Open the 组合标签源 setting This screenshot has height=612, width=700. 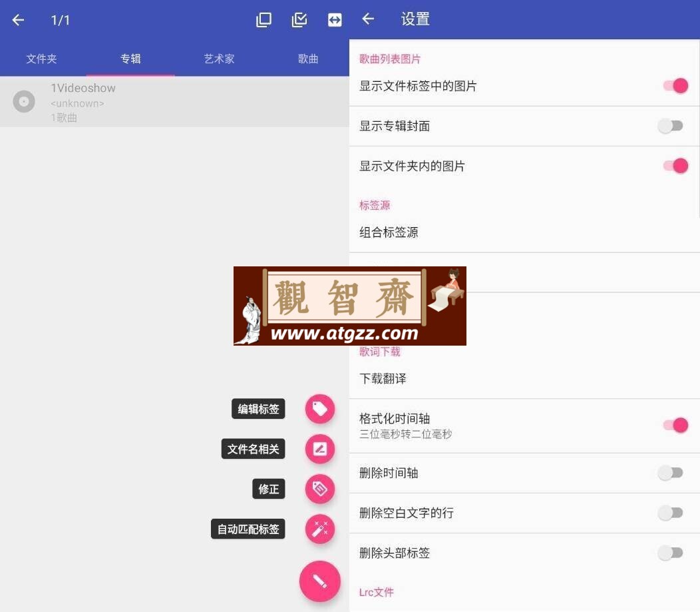pyautogui.click(x=524, y=232)
